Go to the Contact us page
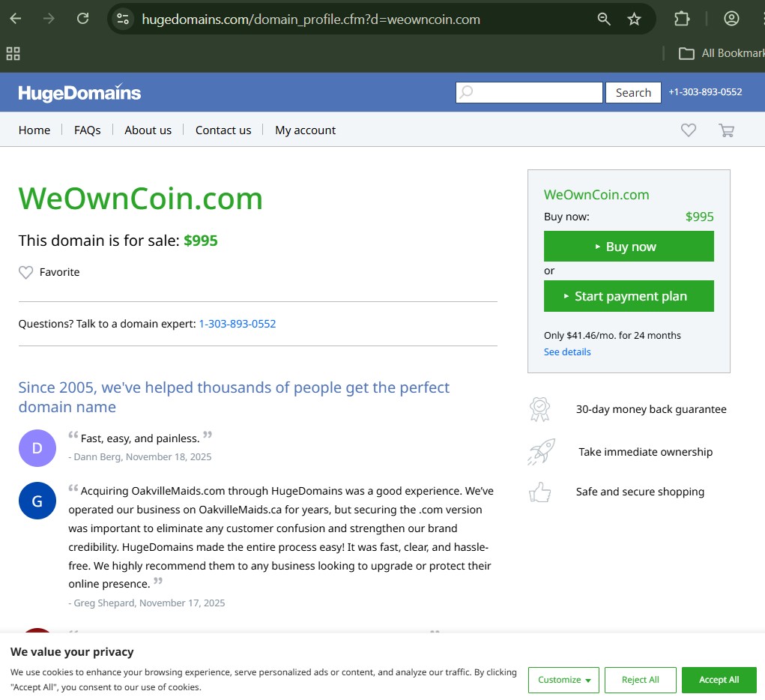 coord(223,130)
